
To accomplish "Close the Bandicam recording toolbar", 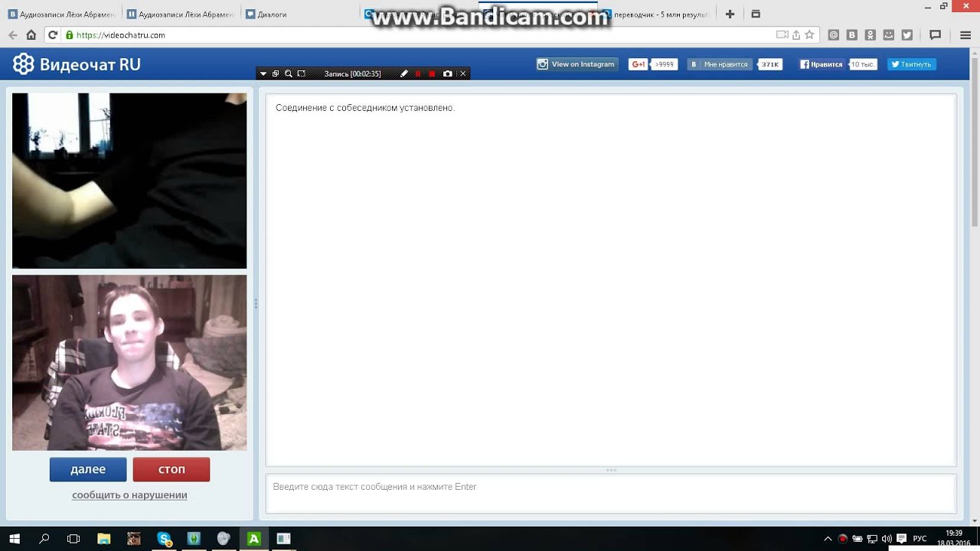I will [x=462, y=74].
